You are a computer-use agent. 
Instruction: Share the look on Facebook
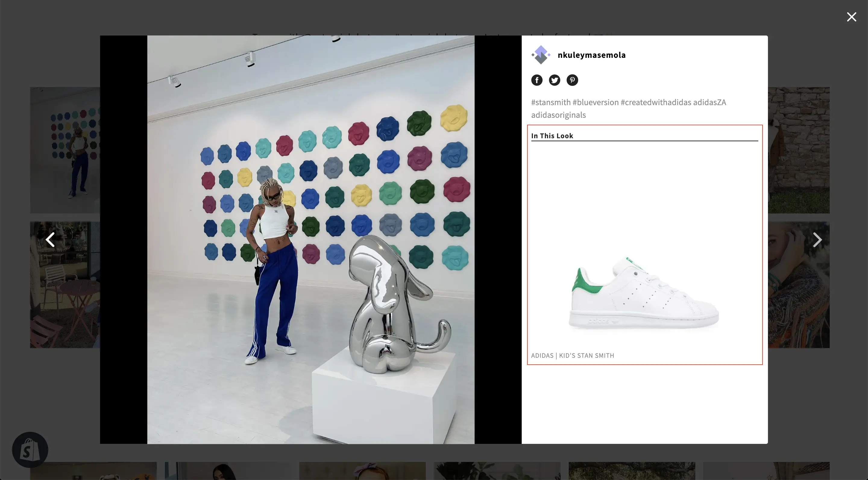tap(537, 80)
